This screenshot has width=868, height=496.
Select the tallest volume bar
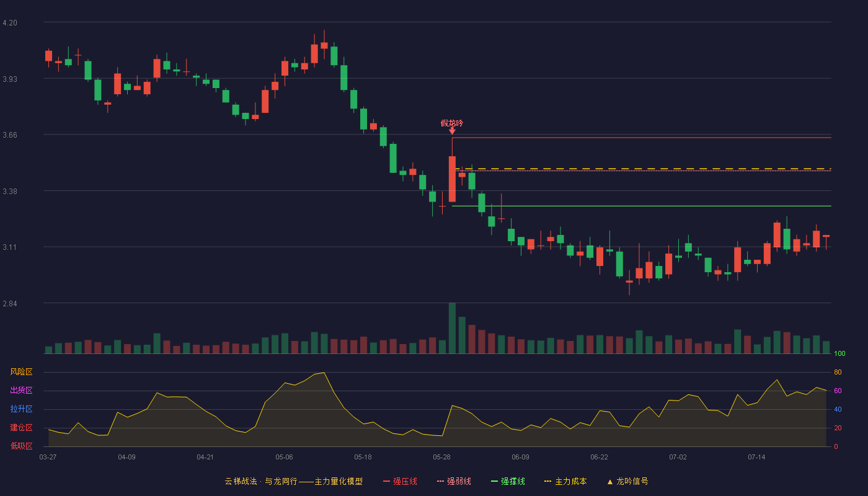pyautogui.click(x=452, y=328)
